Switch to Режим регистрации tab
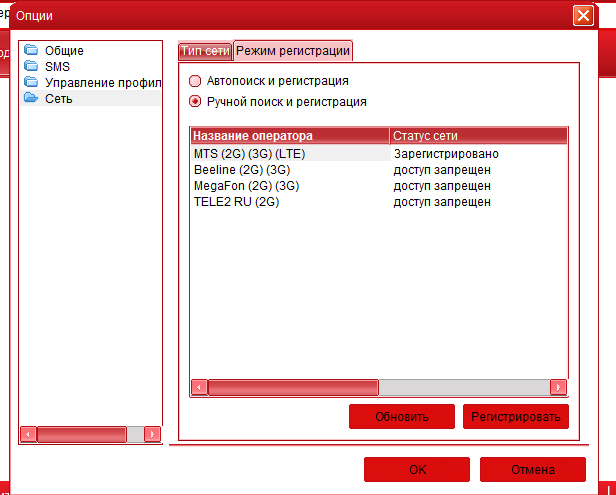The image size is (616, 495). 293,51
